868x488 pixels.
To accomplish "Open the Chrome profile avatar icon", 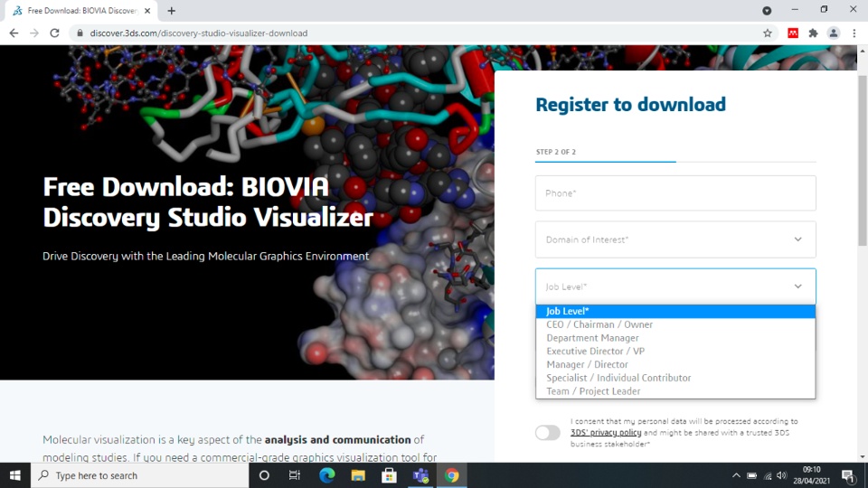I will [x=833, y=33].
